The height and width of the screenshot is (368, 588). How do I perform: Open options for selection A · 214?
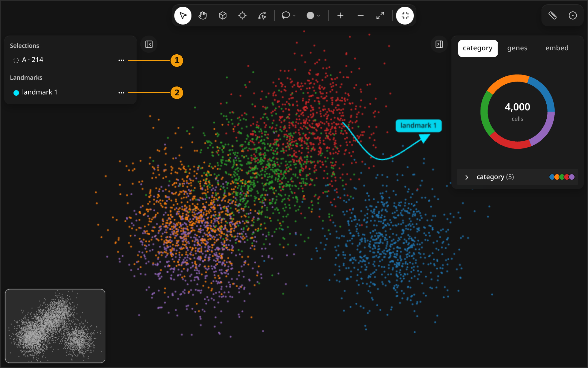(x=122, y=60)
